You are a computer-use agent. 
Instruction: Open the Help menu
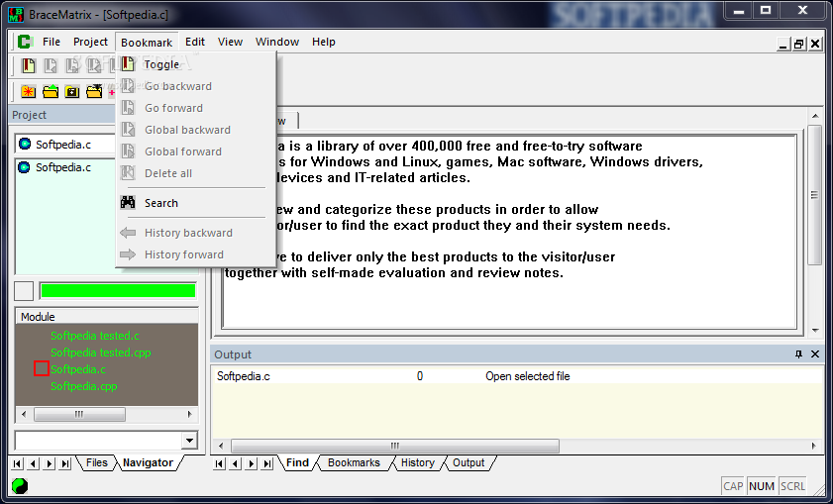point(324,42)
